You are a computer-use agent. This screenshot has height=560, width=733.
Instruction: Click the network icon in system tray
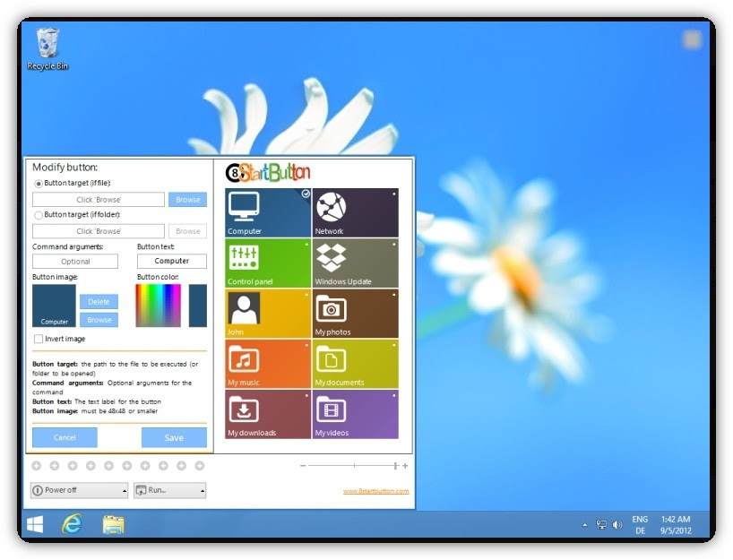pyautogui.click(x=601, y=525)
